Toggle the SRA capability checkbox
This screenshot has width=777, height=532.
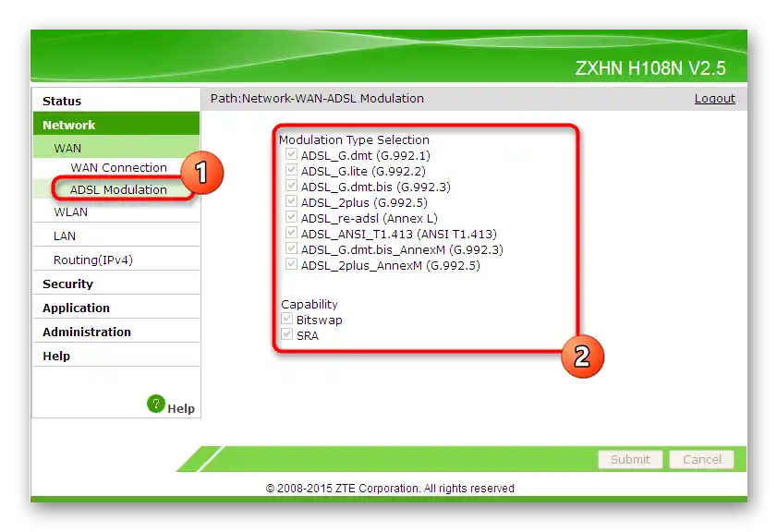pos(286,334)
